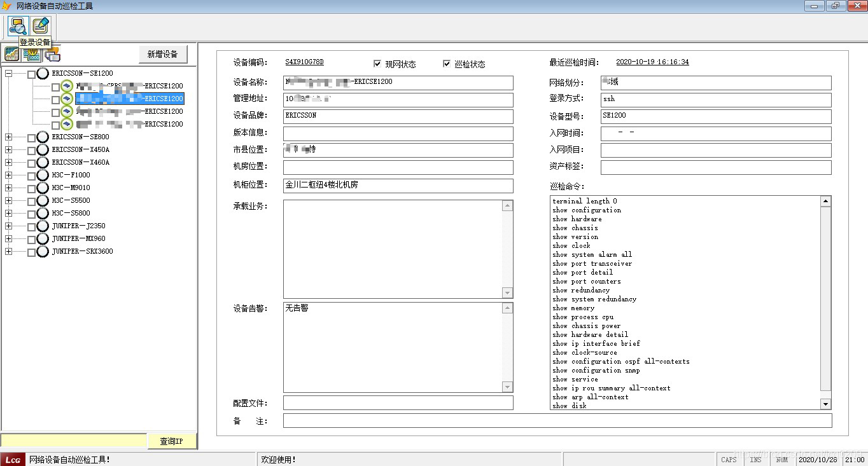
Task: Open device code link S4X910G78D
Action: 304,62
